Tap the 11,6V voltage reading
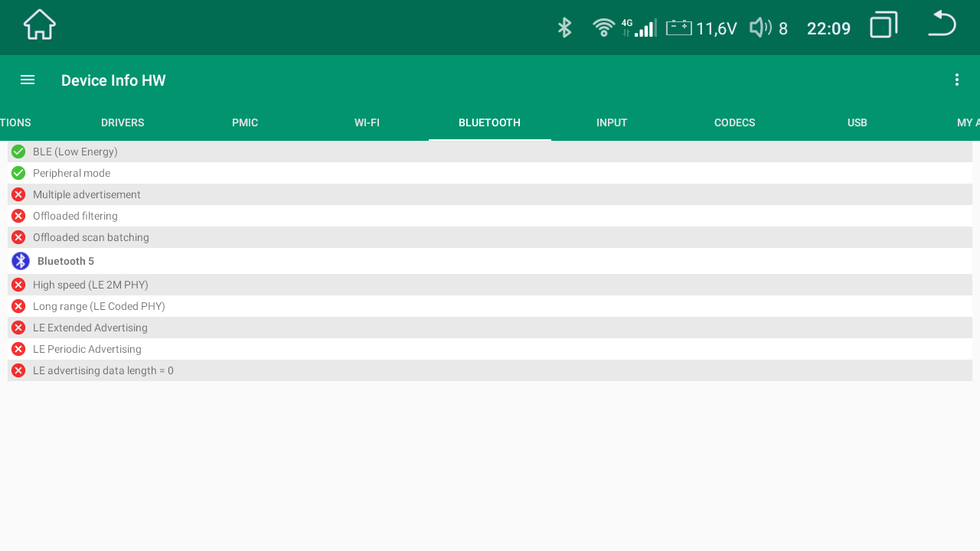This screenshot has width=980, height=551. pos(717,29)
